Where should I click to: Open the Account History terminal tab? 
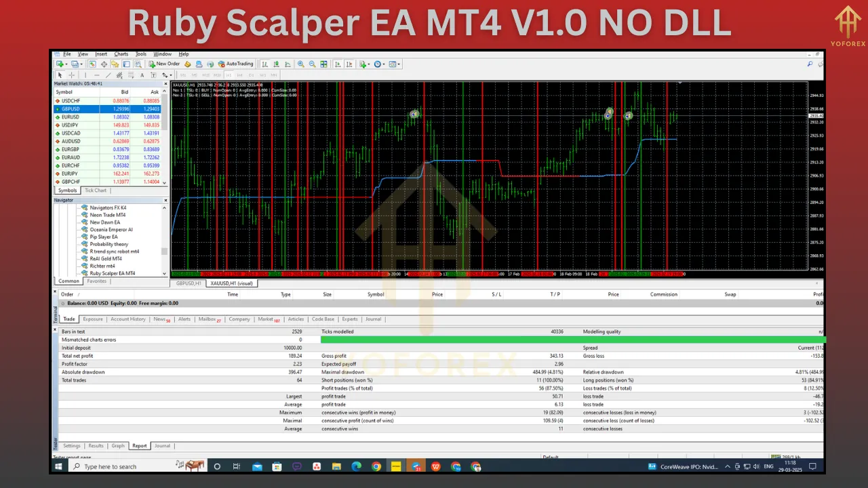pyautogui.click(x=128, y=319)
